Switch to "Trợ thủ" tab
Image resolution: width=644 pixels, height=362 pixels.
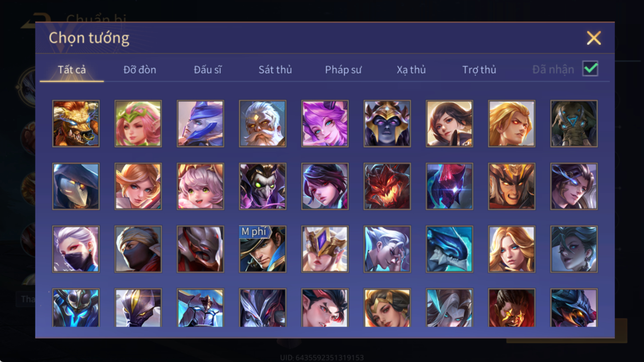479,70
